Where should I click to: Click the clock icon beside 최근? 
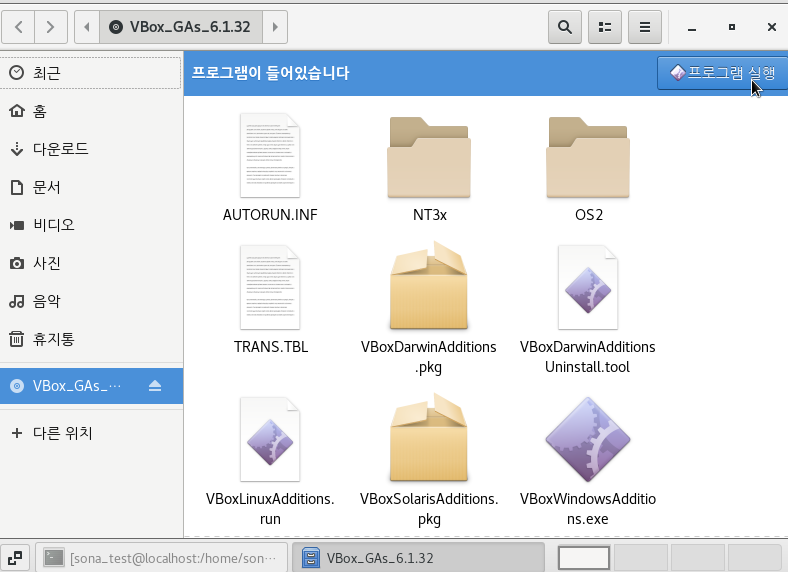[17, 73]
